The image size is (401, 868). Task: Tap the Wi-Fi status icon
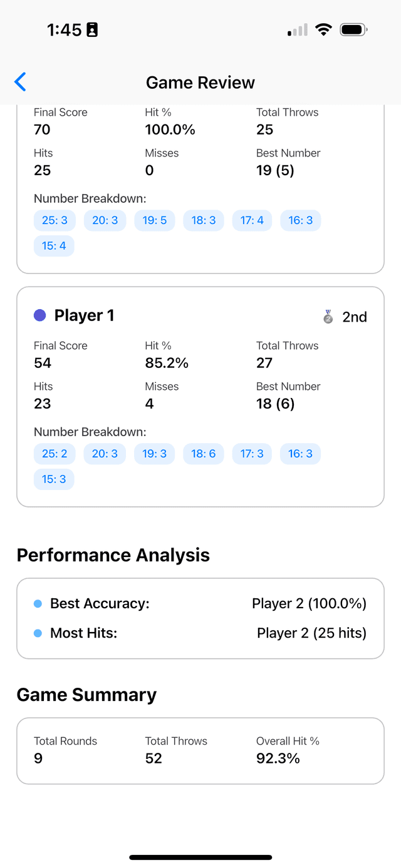point(323,30)
